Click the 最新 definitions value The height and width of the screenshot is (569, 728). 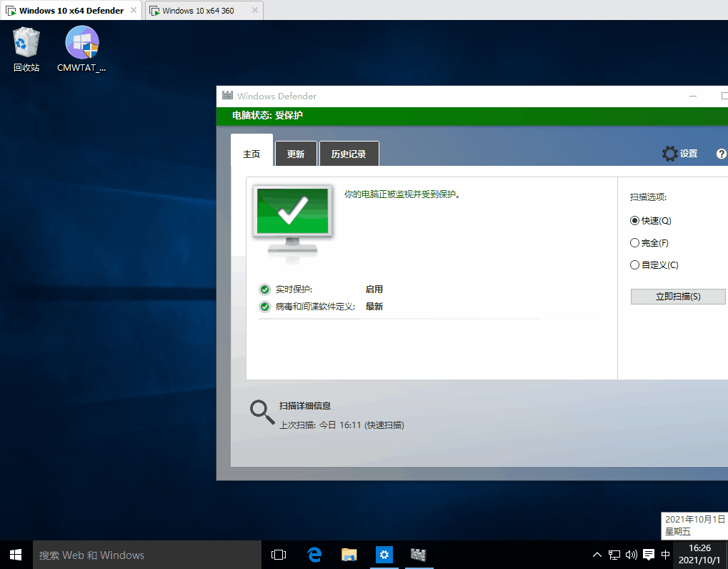(374, 307)
